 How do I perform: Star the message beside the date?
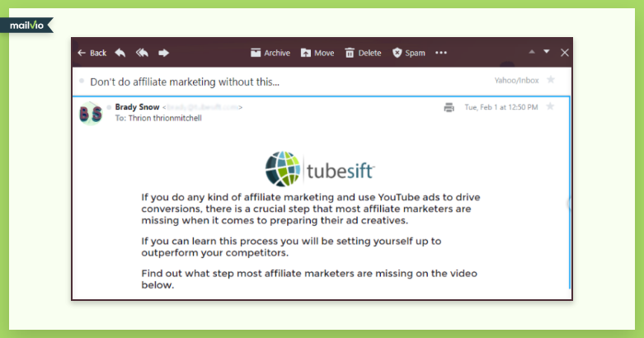pyautogui.click(x=550, y=107)
